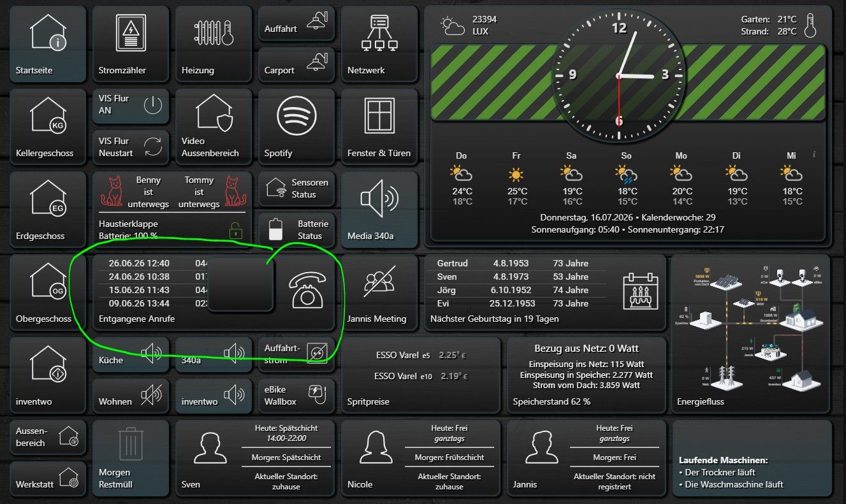Go to the Obergeschoss page

point(48,292)
